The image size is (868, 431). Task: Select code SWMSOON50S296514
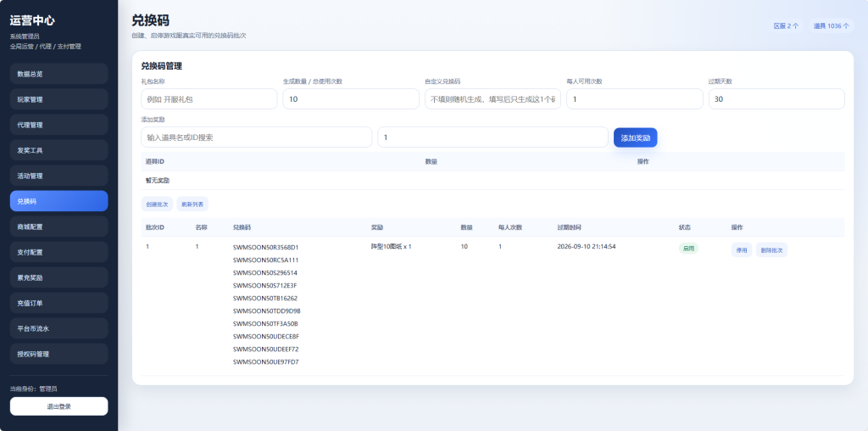tap(265, 272)
